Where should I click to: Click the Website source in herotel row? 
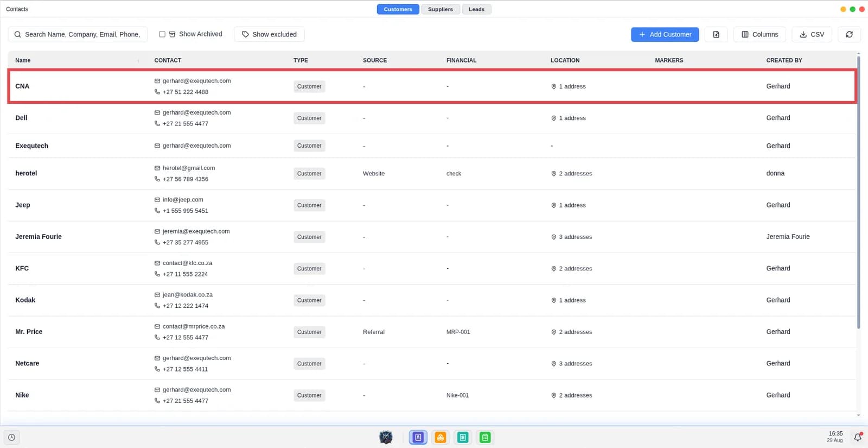pyautogui.click(x=374, y=174)
